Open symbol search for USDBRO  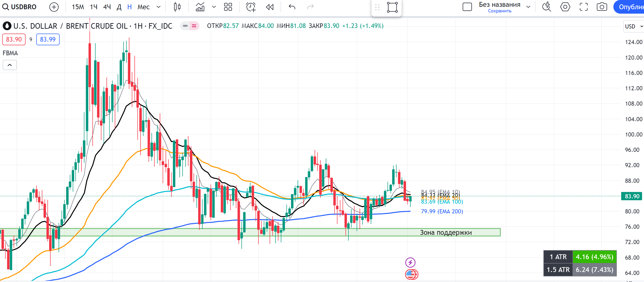[x=20, y=7]
